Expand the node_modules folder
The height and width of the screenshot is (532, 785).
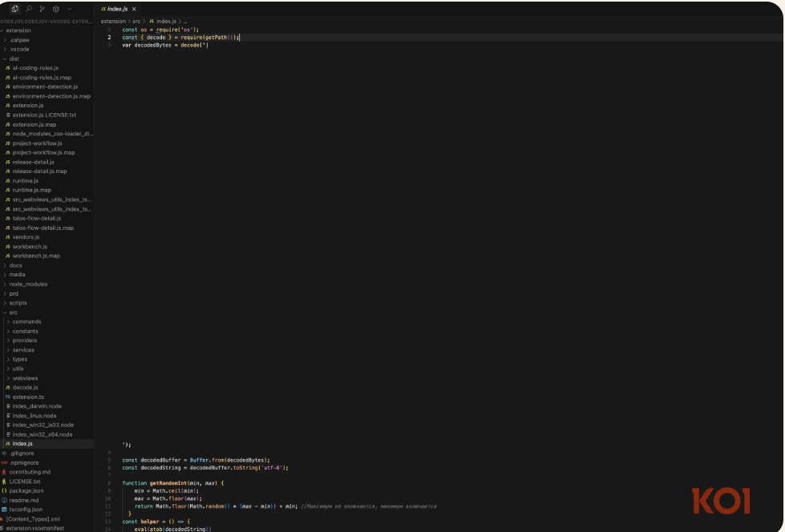(x=28, y=284)
